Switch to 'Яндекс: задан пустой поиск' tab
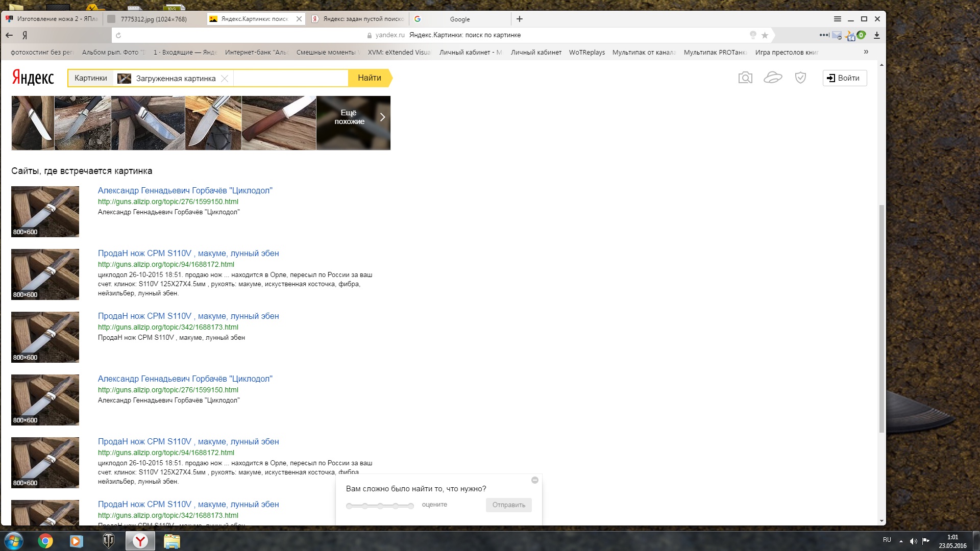Viewport: 980px width, 551px height. (x=359, y=19)
